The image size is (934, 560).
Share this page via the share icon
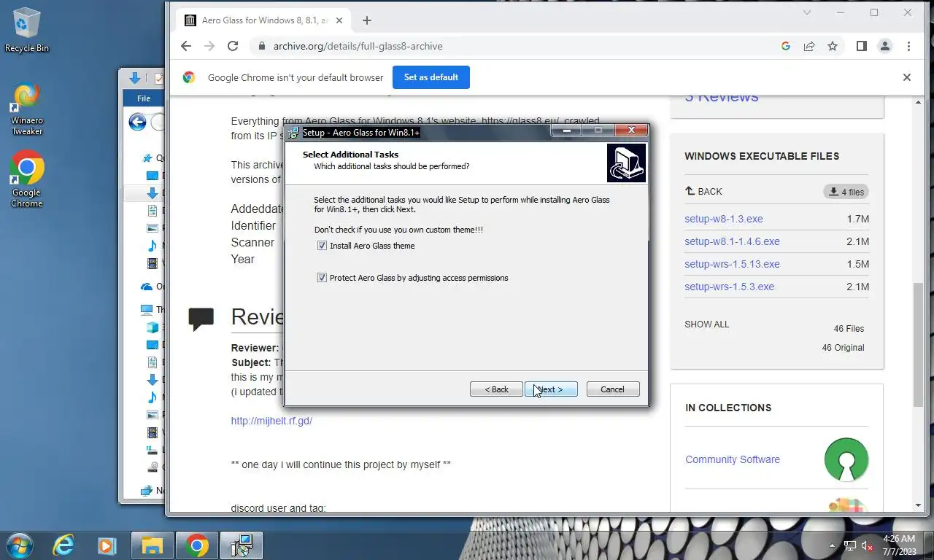coord(809,46)
